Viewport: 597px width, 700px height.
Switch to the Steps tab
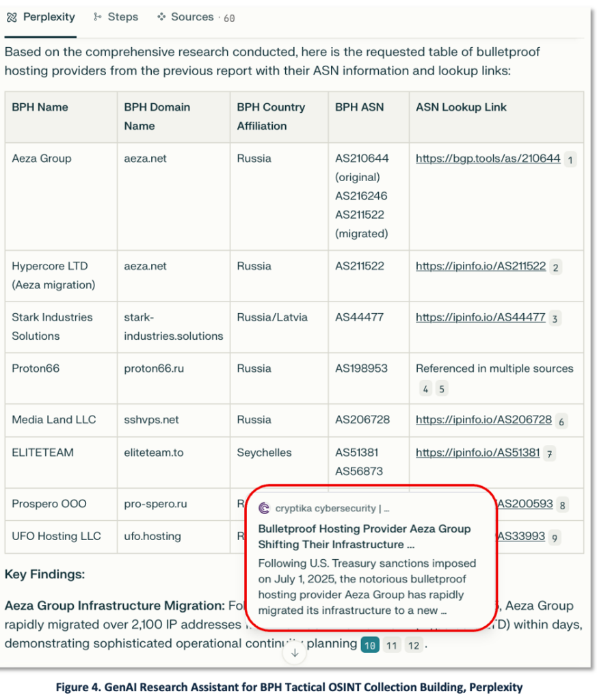(116, 18)
